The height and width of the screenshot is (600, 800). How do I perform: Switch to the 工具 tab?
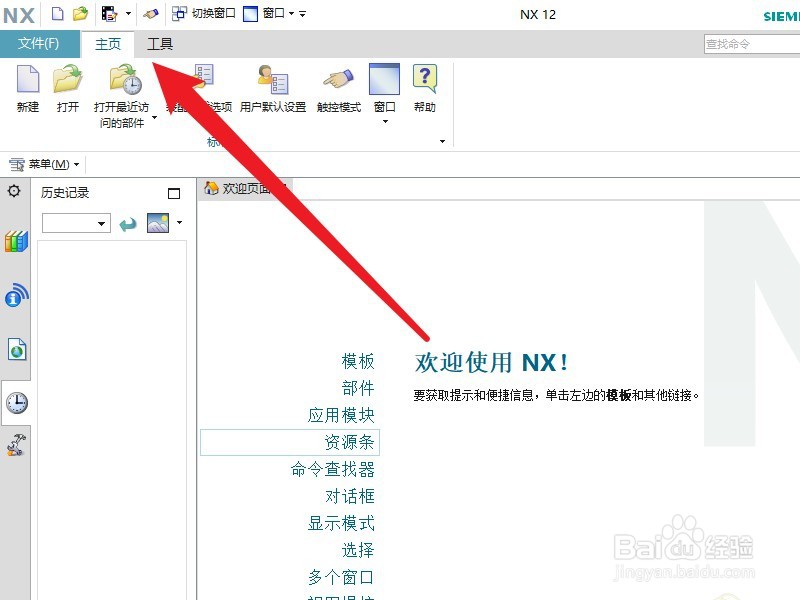click(x=160, y=44)
